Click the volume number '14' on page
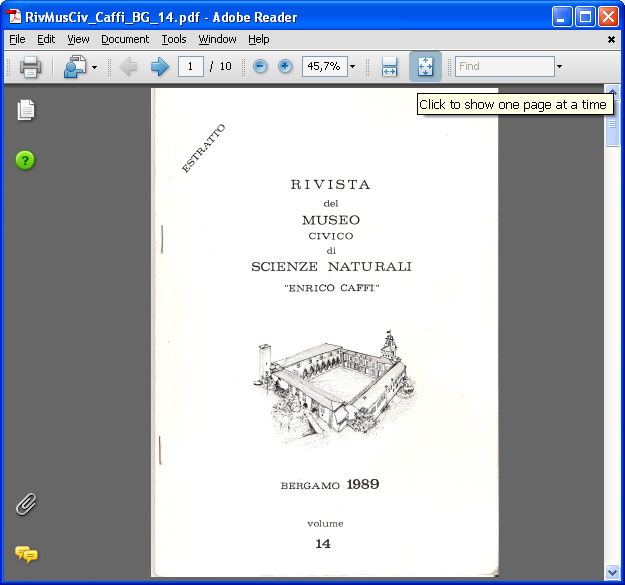This screenshot has width=625, height=585. click(x=323, y=544)
